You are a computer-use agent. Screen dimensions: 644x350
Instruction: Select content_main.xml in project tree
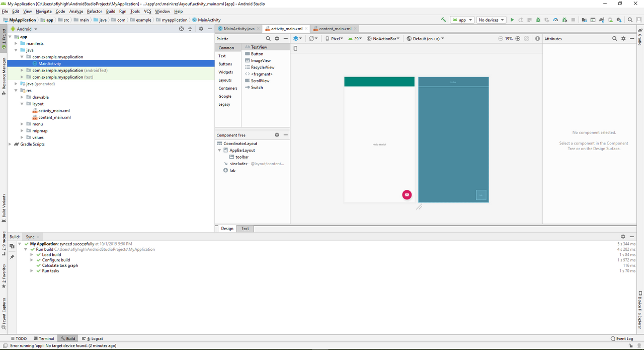(x=51, y=117)
